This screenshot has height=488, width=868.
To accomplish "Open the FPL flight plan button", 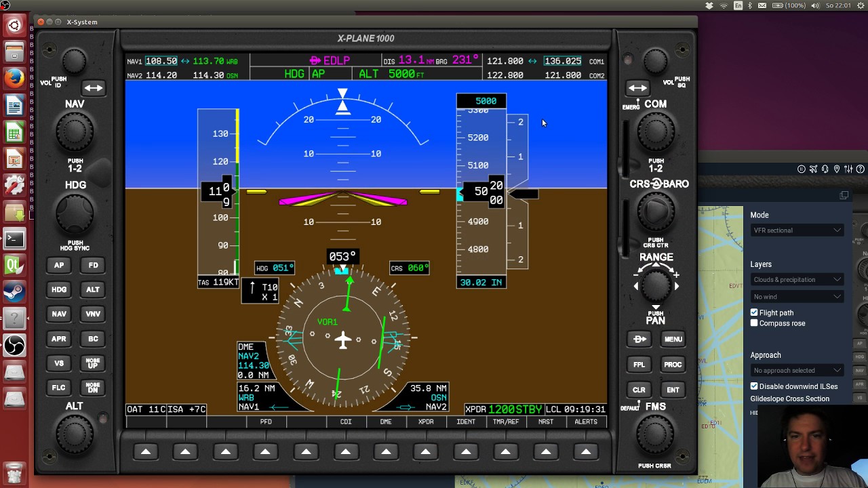I will tap(639, 365).
